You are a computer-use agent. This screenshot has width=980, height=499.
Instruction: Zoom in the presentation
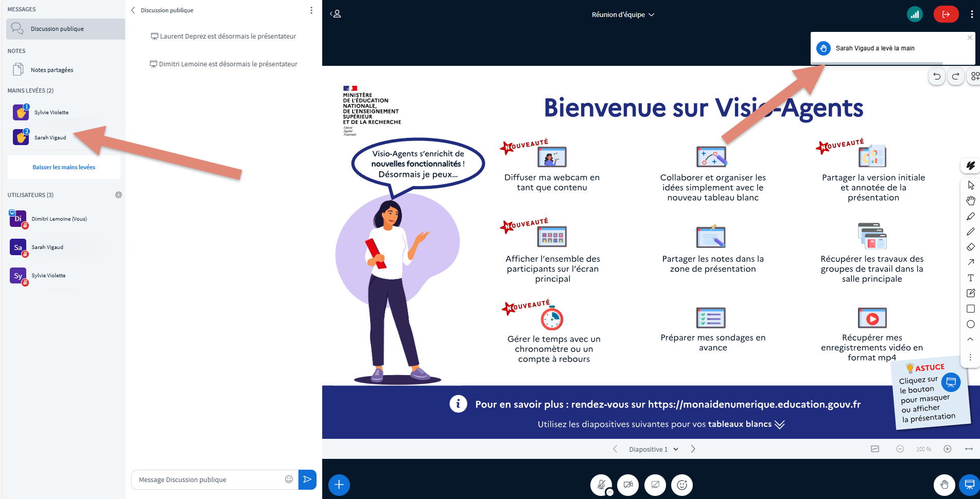click(947, 449)
